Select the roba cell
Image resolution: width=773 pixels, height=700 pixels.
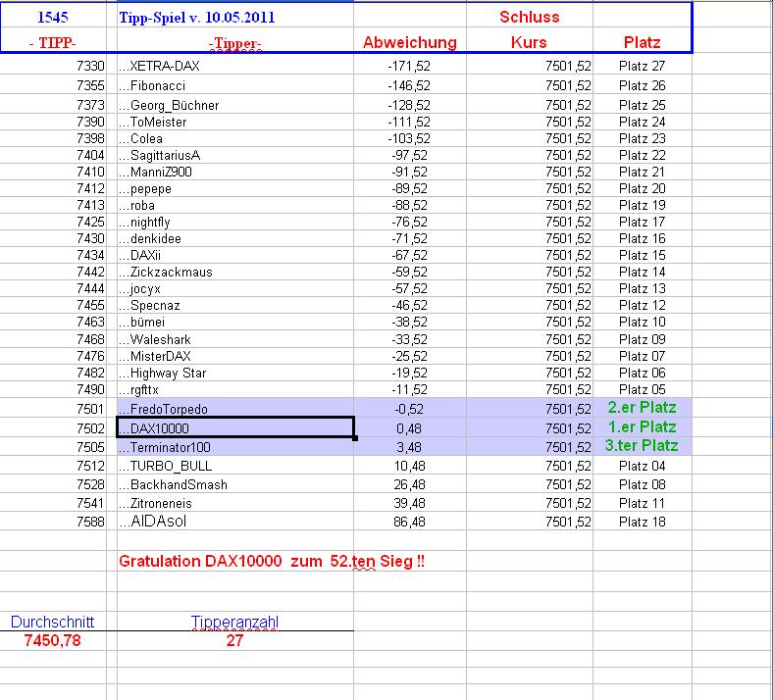[x=235, y=206]
